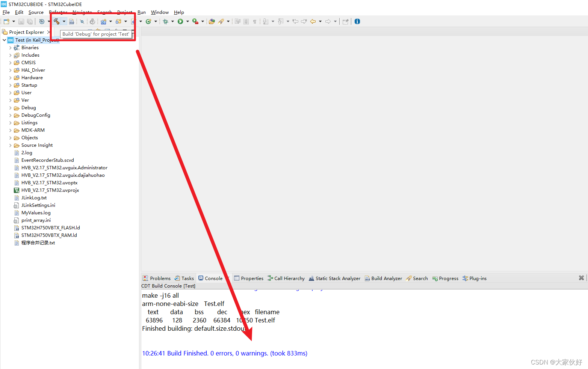The width and height of the screenshot is (588, 369).
Task: Toggle show whitespace characters pilcrow icon
Action: (255, 21)
